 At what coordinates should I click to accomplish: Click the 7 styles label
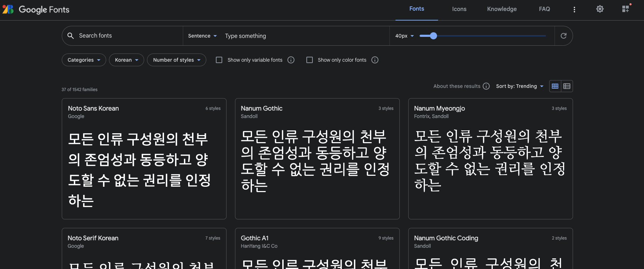point(213,238)
